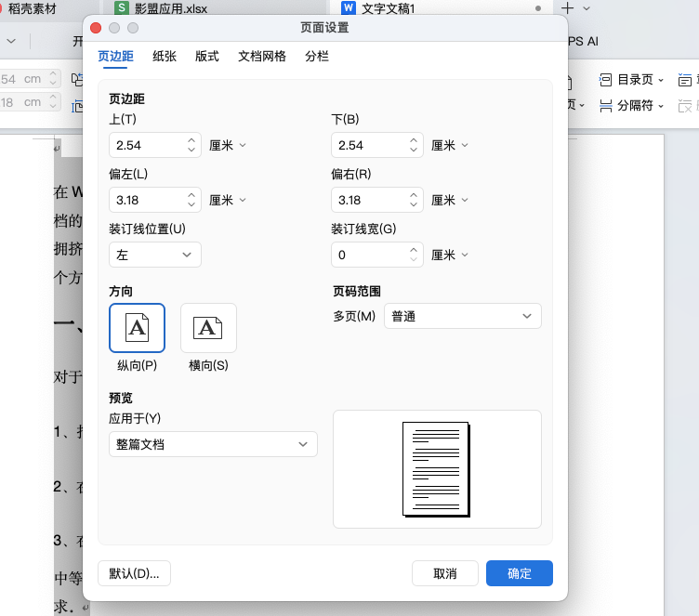This screenshot has height=616, width=699.
Task: Open 多页(M) dropdown showing 普通
Action: [x=462, y=316]
